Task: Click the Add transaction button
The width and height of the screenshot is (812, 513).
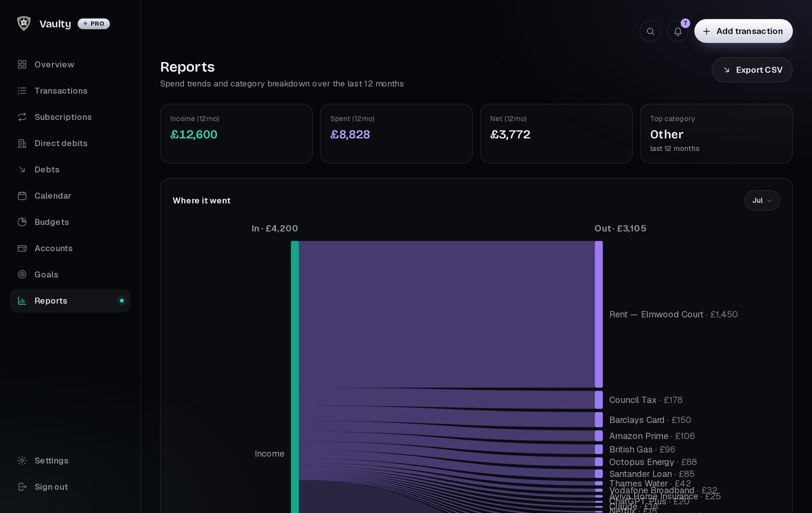Action: 743,31
